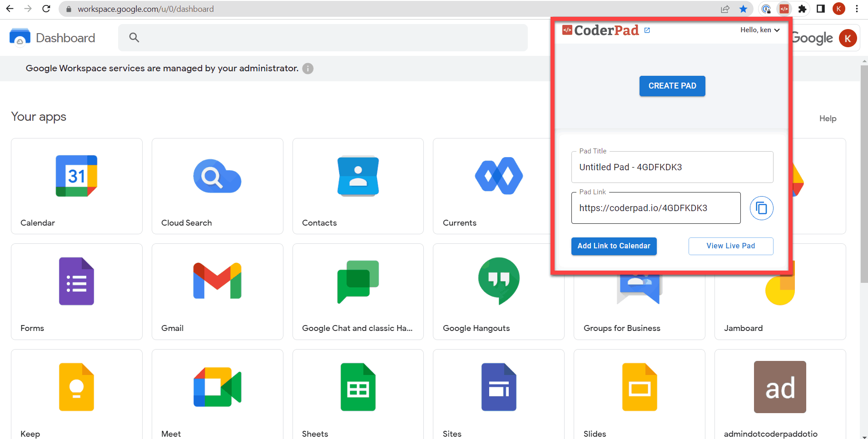
Task: Launch the Calendar app tile
Action: (x=77, y=186)
